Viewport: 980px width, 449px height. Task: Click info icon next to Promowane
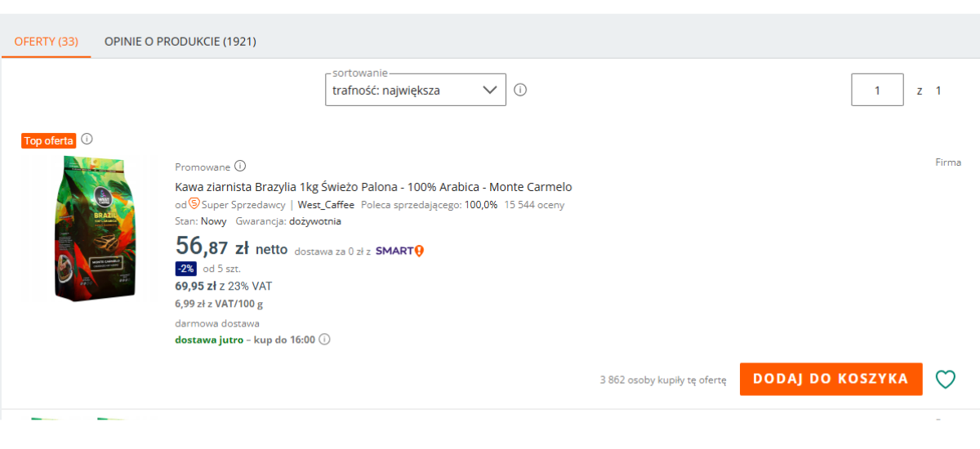[x=240, y=167]
